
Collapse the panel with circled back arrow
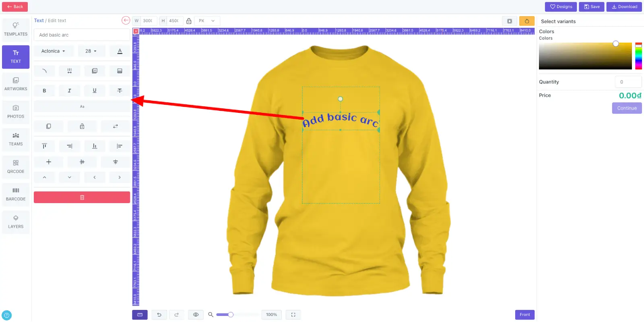(126, 21)
